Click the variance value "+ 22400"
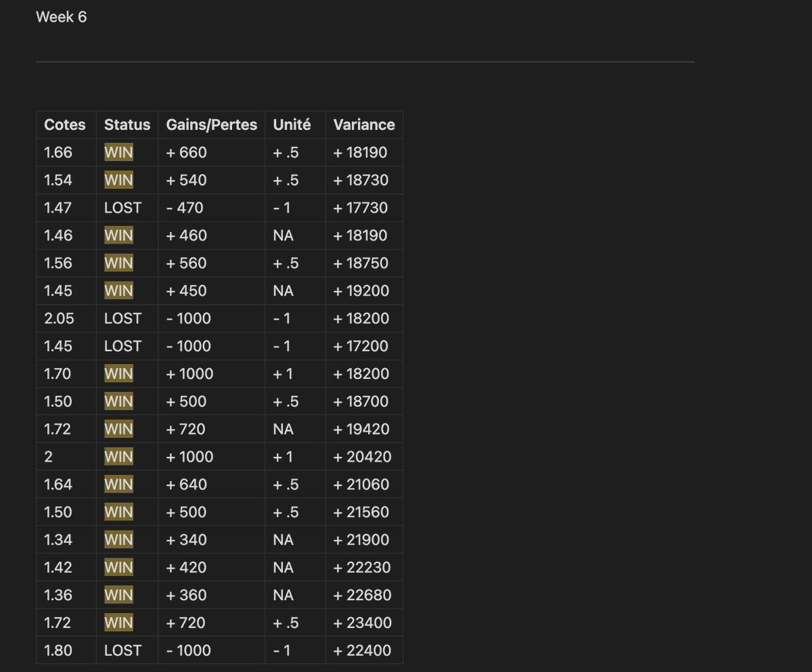The width and height of the screenshot is (812, 672). click(363, 650)
